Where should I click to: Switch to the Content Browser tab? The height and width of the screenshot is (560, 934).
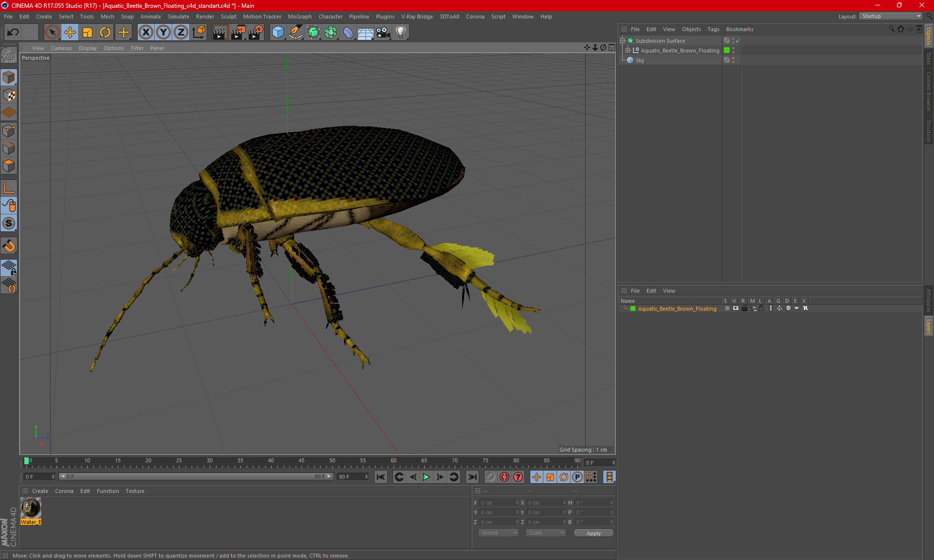click(x=928, y=91)
